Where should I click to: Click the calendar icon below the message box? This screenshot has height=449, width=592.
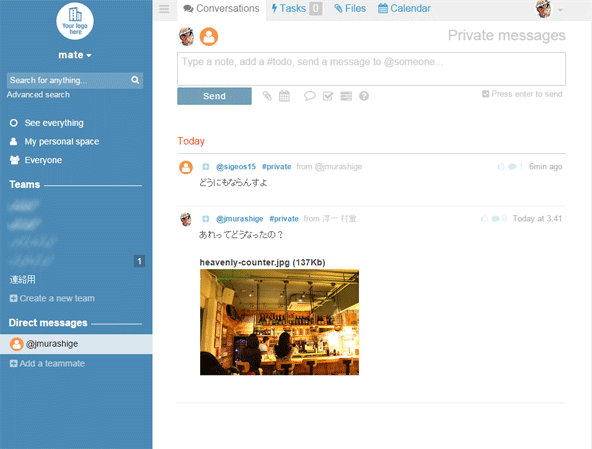click(x=284, y=96)
